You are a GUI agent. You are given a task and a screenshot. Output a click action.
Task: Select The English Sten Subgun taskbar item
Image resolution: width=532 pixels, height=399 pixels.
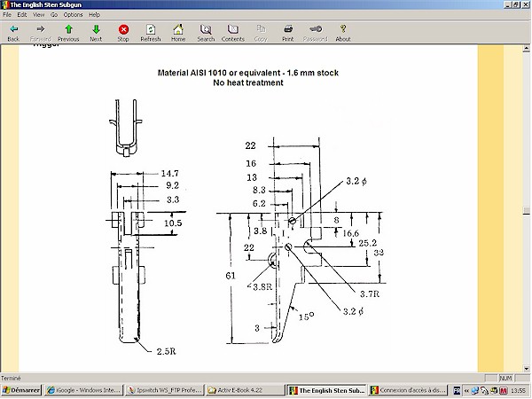pyautogui.click(x=326, y=390)
